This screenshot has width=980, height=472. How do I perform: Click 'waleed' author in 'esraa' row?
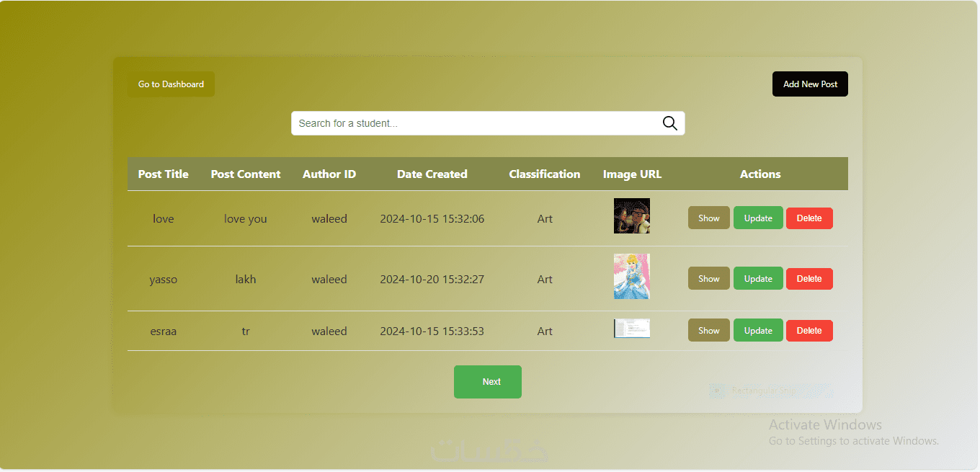tap(329, 331)
